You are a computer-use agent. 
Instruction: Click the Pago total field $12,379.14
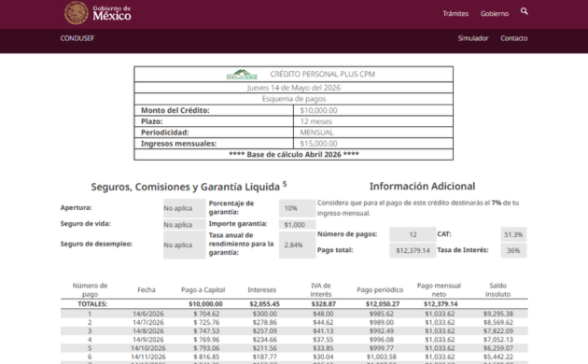point(413,250)
